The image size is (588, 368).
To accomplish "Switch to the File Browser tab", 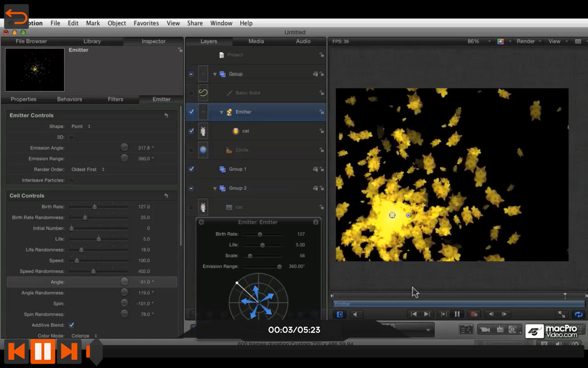I will [x=31, y=41].
